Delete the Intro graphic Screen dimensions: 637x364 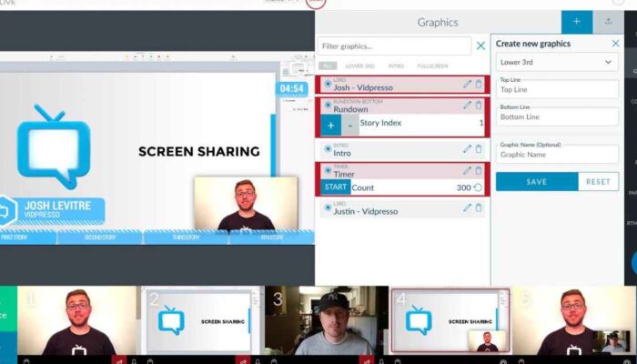[479, 148]
